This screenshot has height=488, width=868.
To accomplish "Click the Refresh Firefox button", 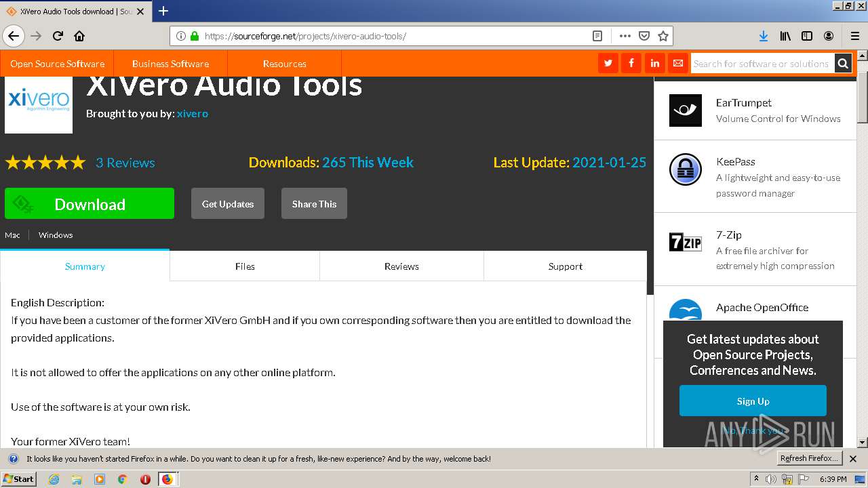I will (x=810, y=459).
